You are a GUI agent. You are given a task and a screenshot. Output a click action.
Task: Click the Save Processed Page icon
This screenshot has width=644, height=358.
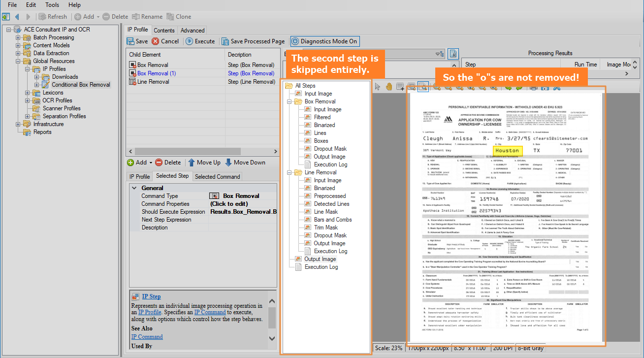(225, 41)
